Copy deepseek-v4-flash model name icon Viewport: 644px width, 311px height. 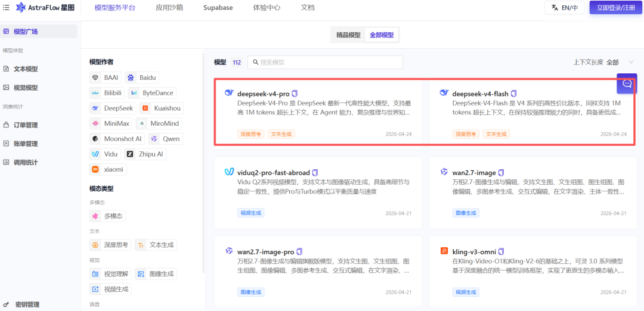tap(514, 94)
